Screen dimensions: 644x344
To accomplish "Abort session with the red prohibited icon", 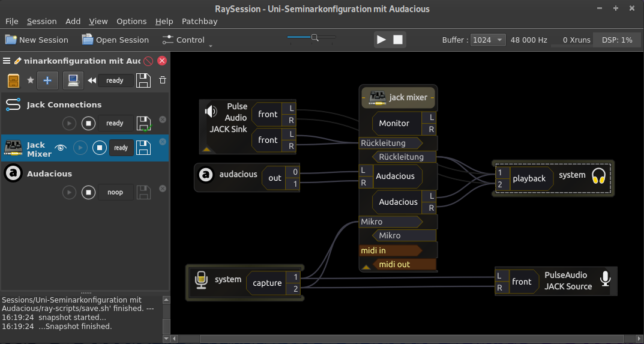I will tap(149, 61).
